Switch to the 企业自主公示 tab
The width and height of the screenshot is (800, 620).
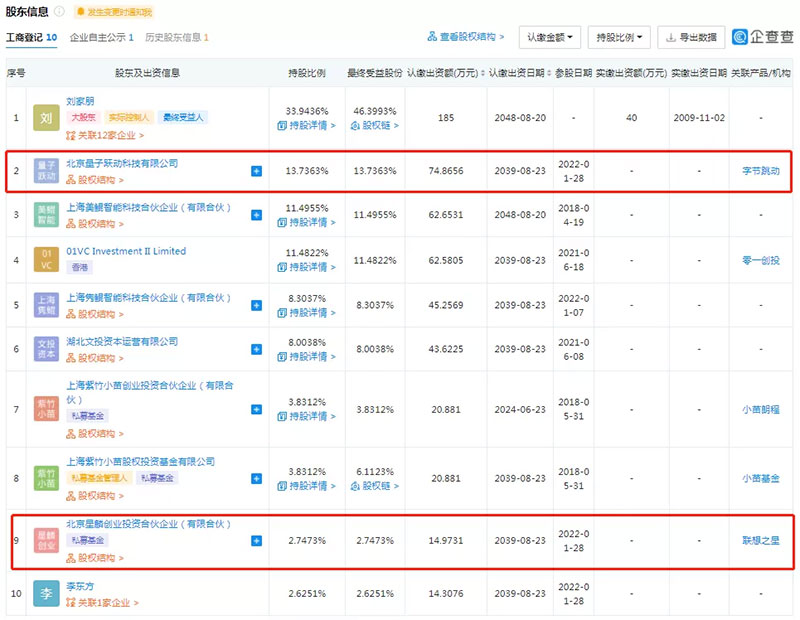pyautogui.click(x=102, y=37)
